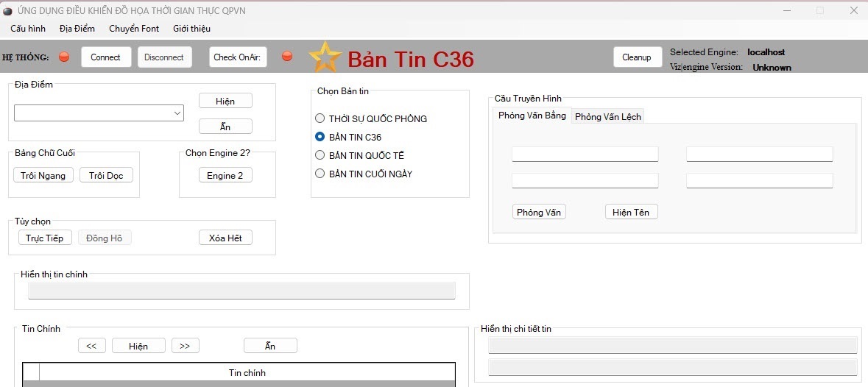Click the Cleanup button
Screen dimensions: 868x387
(636, 57)
